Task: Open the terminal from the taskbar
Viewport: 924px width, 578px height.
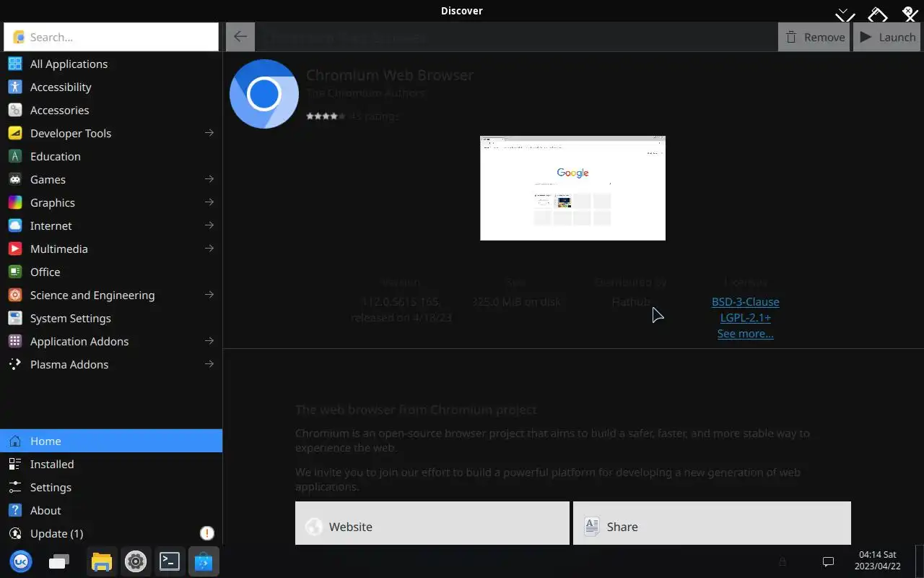Action: (170, 561)
